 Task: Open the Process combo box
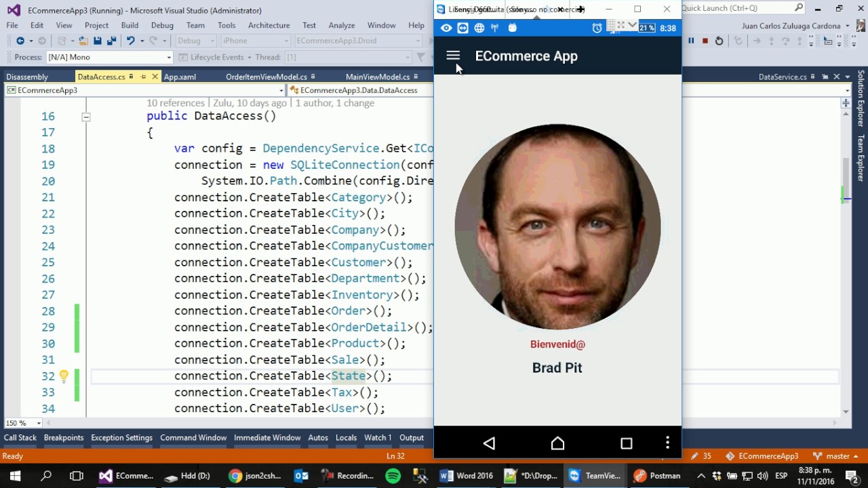point(109,58)
